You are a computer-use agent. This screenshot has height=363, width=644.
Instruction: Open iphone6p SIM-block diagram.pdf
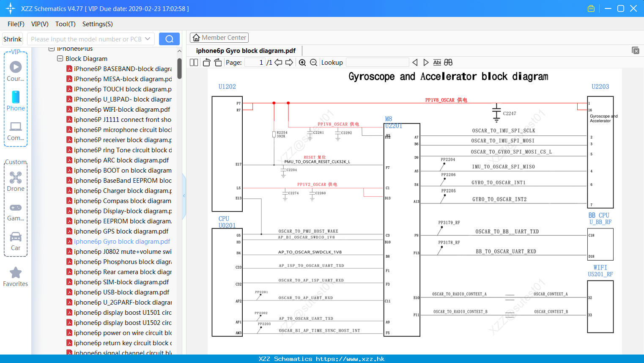[x=118, y=282]
